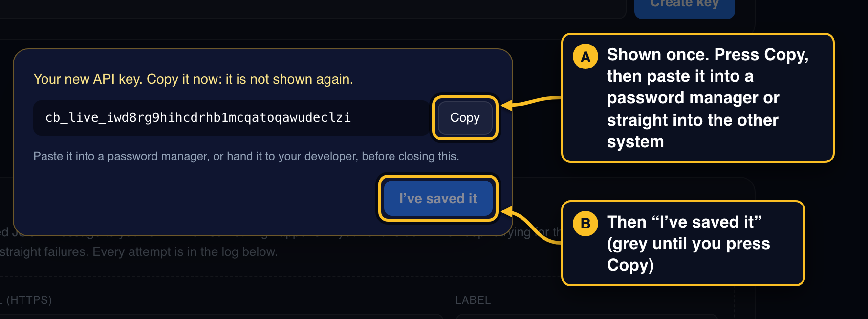This screenshot has width=868, height=319.
Task: Click the "(grey until you press" line in callout B
Action: (688, 243)
